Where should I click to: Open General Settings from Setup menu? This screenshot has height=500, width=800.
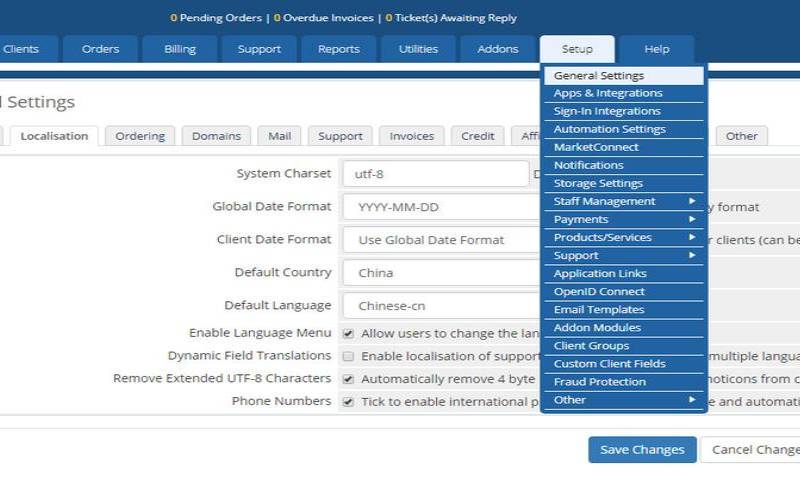[599, 75]
